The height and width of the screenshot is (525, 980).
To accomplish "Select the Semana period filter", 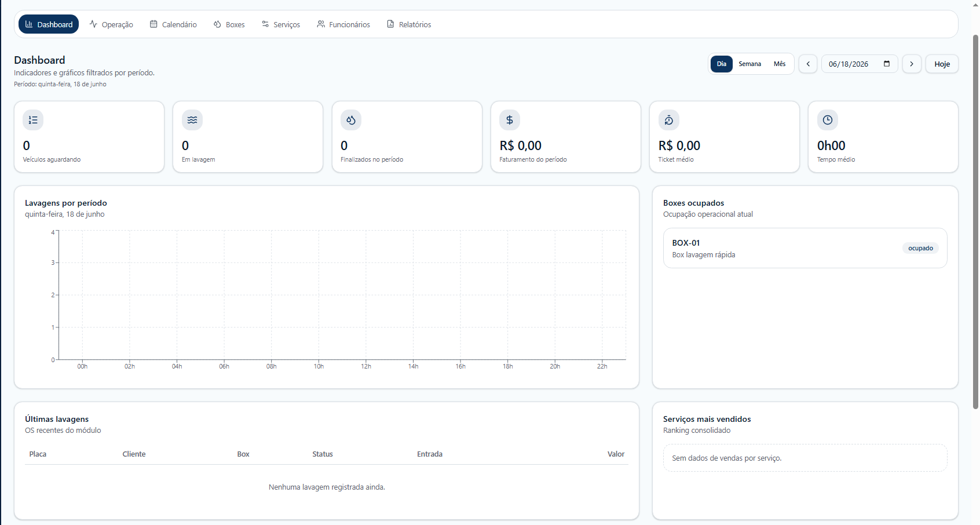I will pos(750,64).
